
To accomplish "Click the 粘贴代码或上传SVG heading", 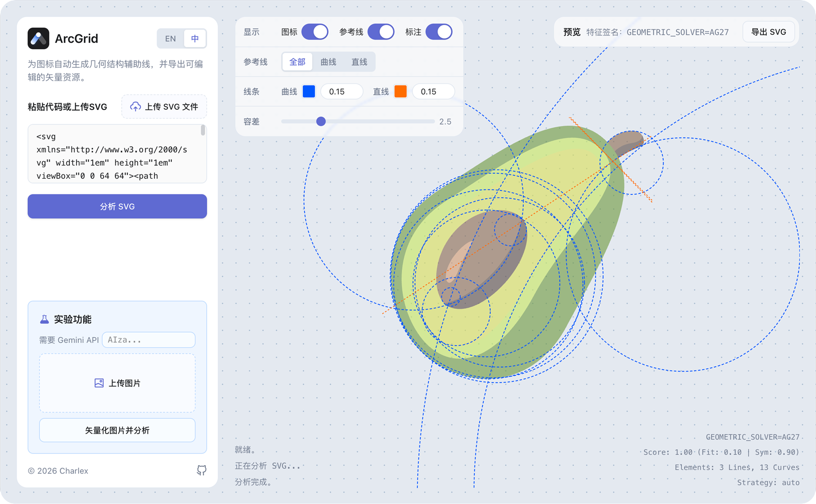I will (67, 107).
